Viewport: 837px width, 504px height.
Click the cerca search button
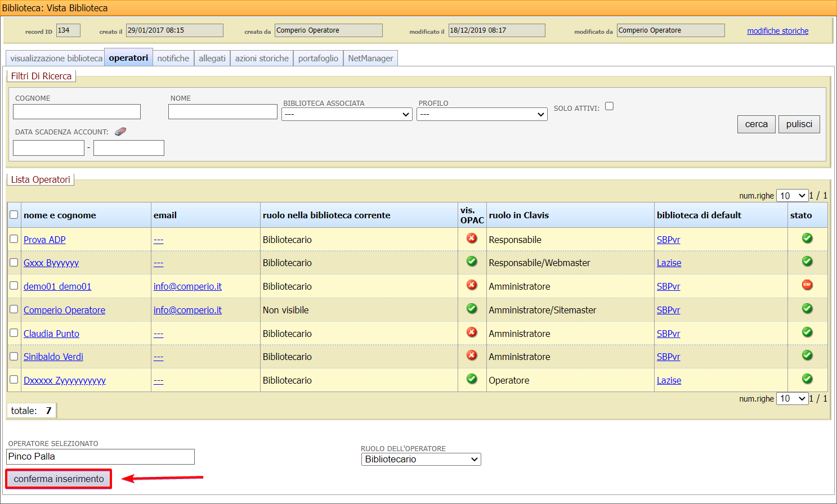click(x=756, y=124)
